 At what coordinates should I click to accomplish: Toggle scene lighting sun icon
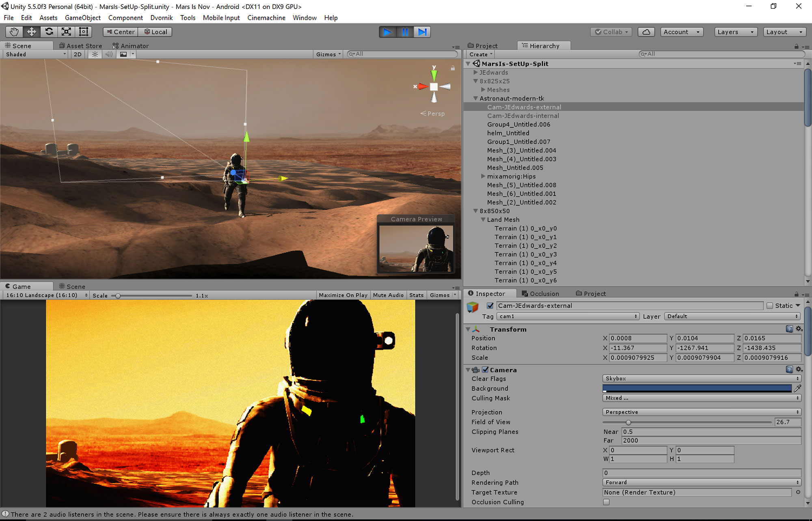95,54
